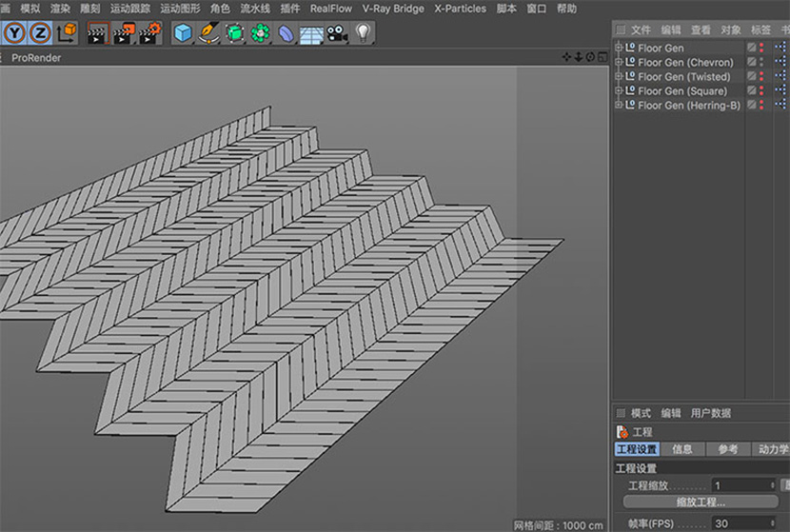This screenshot has height=532, width=790.
Task: Open the 窗口 menu
Action: tap(537, 9)
